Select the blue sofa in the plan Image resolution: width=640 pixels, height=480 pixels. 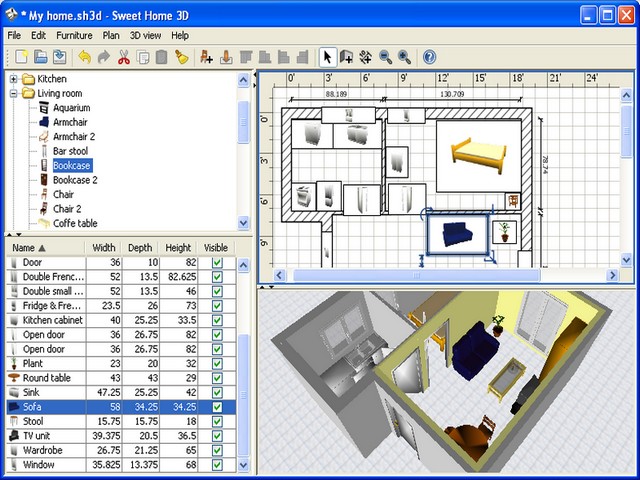(458, 234)
